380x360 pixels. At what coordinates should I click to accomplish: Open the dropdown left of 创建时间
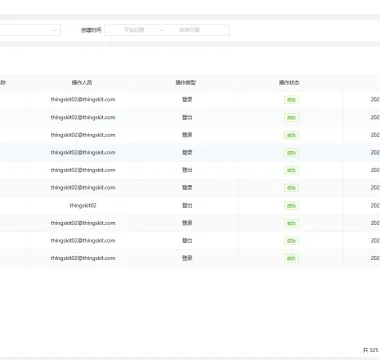pyautogui.click(x=30, y=30)
